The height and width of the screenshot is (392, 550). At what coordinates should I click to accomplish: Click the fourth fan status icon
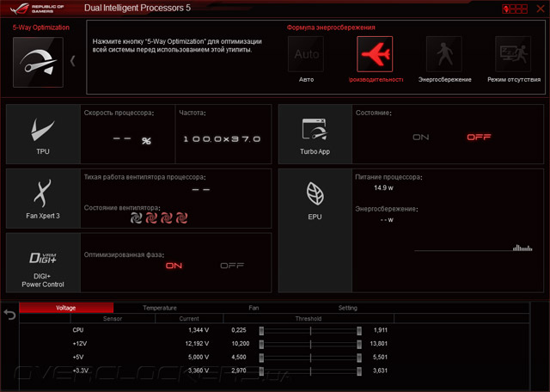(181, 218)
